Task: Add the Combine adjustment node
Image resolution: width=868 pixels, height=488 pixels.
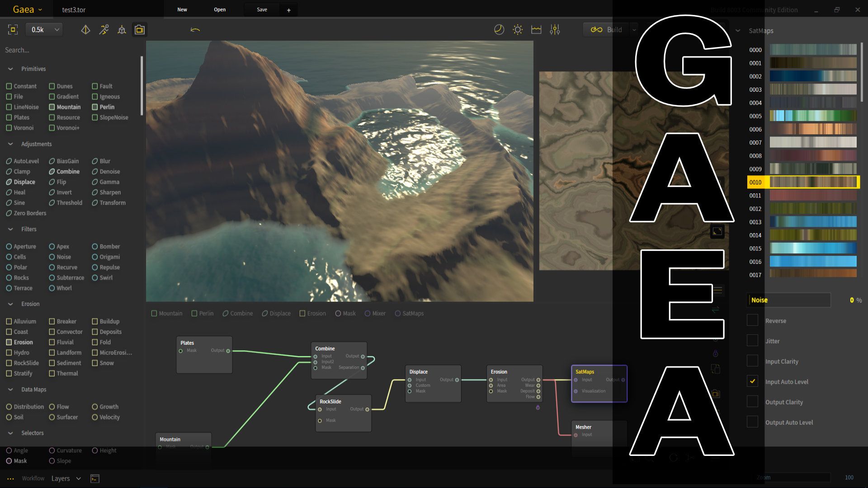Action: pos(64,172)
